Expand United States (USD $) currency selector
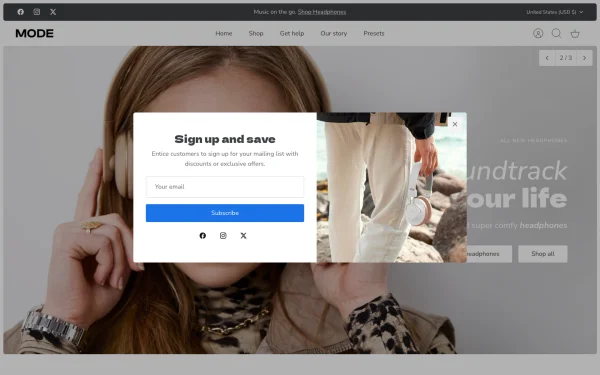The width and height of the screenshot is (600, 375). click(555, 12)
